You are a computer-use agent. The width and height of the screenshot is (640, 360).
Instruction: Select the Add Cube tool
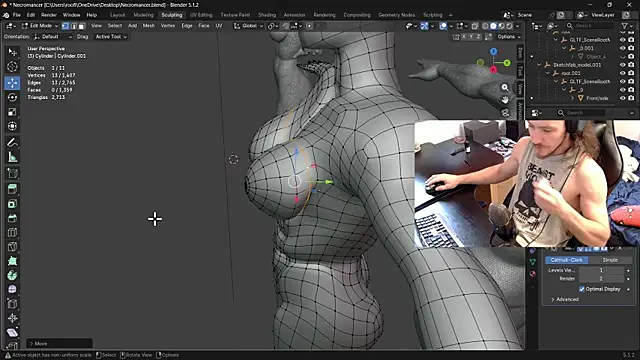[x=13, y=173]
